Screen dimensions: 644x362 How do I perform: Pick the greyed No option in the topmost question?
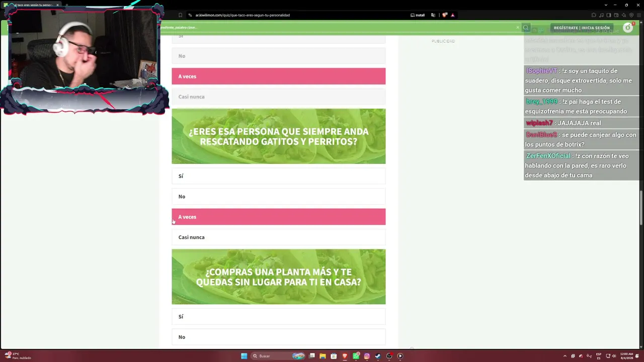pos(279,56)
